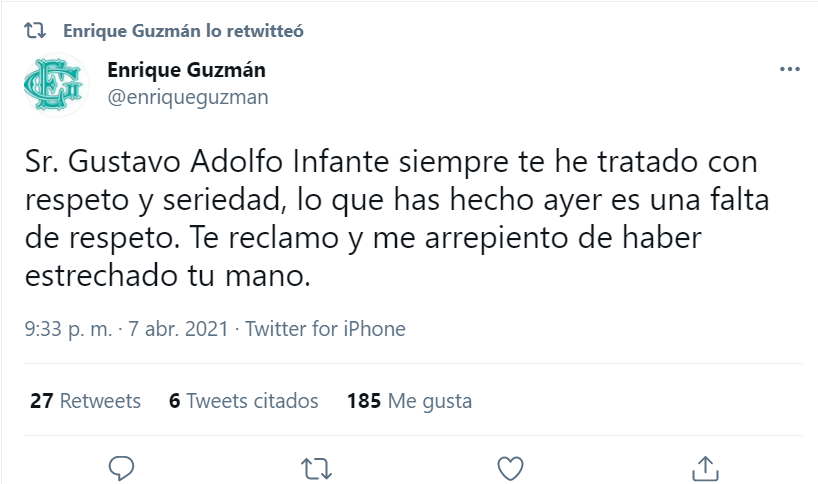Expand the three-dot more options menu

pos(789,70)
